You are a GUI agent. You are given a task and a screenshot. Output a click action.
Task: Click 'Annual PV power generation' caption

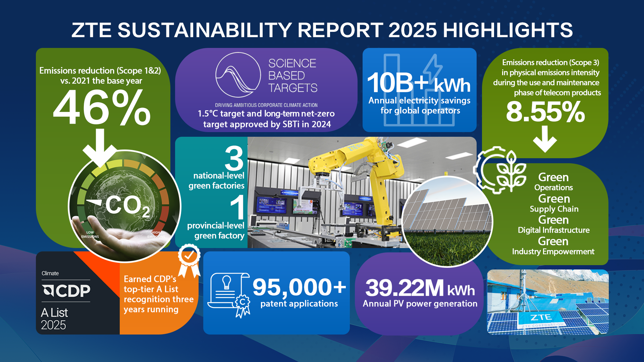pyautogui.click(x=420, y=304)
